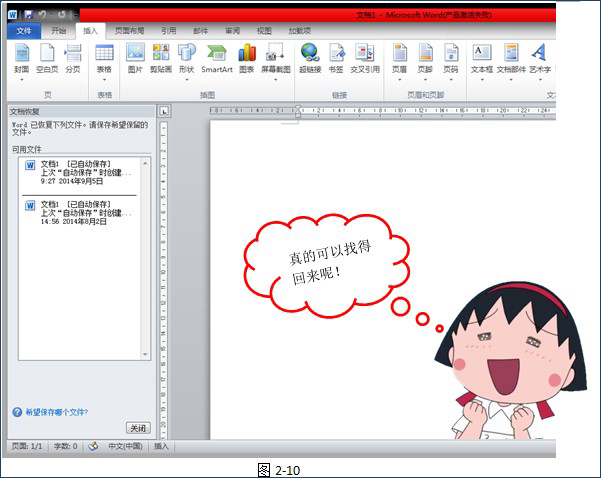
Task: Switch to the Page Layout (页面布局) tab
Action: click(130, 31)
